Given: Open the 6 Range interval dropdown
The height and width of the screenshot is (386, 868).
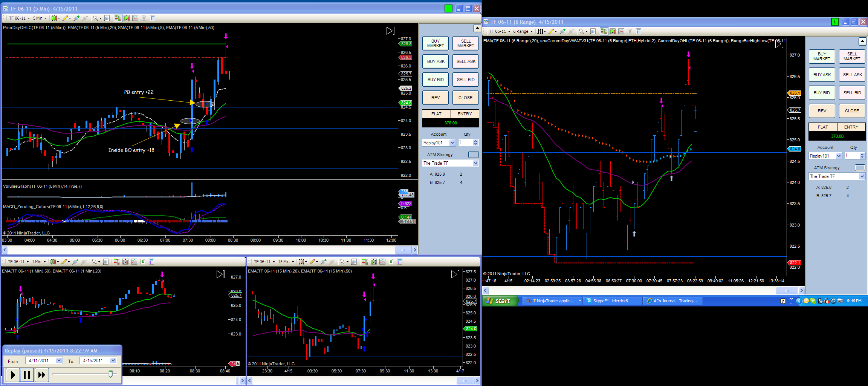Looking at the screenshot, I should pyautogui.click(x=523, y=31).
